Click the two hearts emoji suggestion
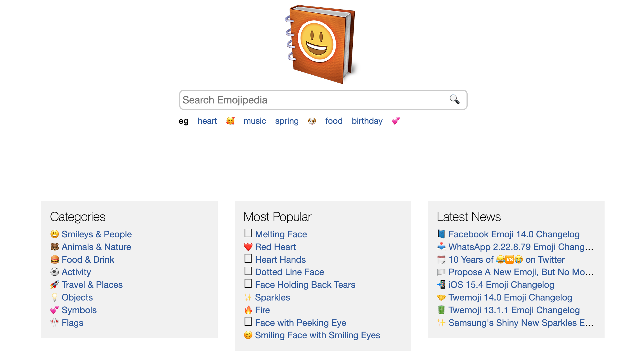 click(x=396, y=121)
